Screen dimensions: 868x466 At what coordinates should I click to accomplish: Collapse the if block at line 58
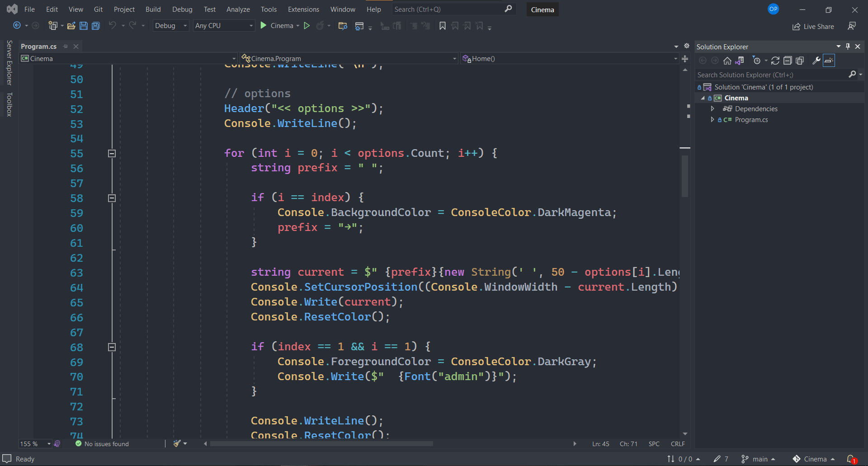click(x=112, y=198)
